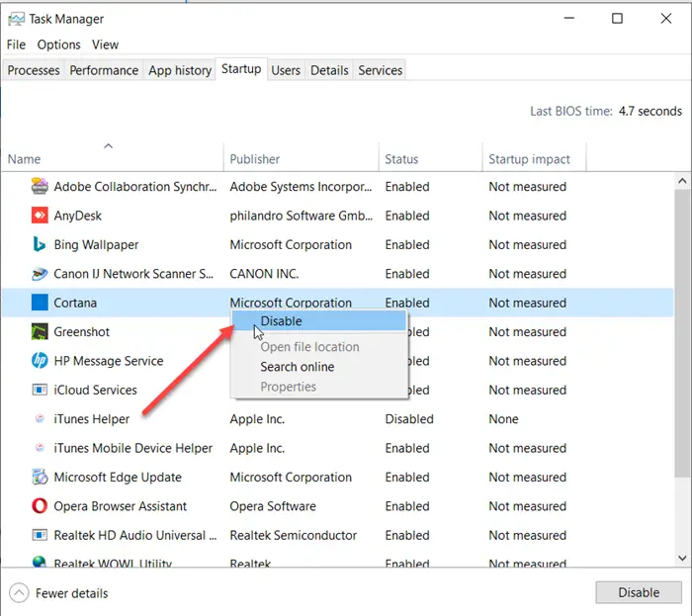Click the None startup impact value
692x616 pixels.
click(503, 419)
